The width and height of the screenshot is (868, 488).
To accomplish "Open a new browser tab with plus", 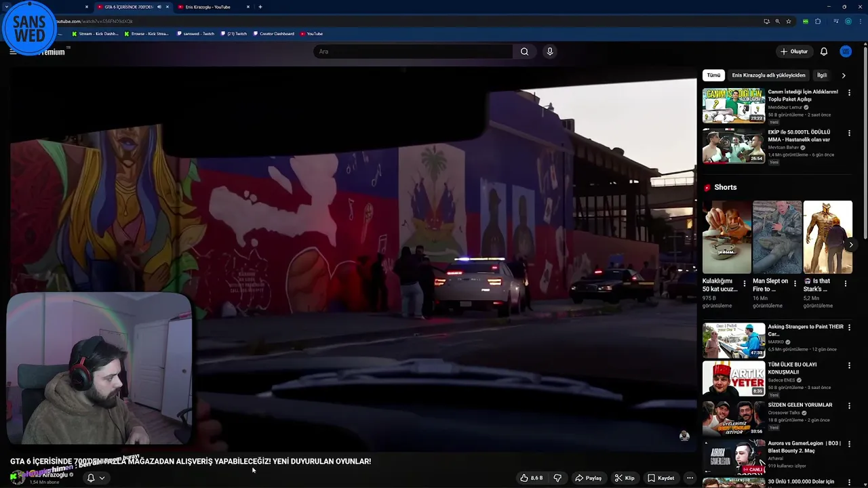I will pyautogui.click(x=260, y=7).
